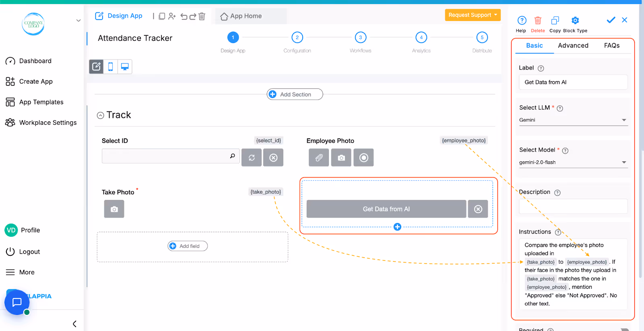Click the trash icon in top toolbar
The height and width of the screenshot is (331, 644).
coord(202,16)
